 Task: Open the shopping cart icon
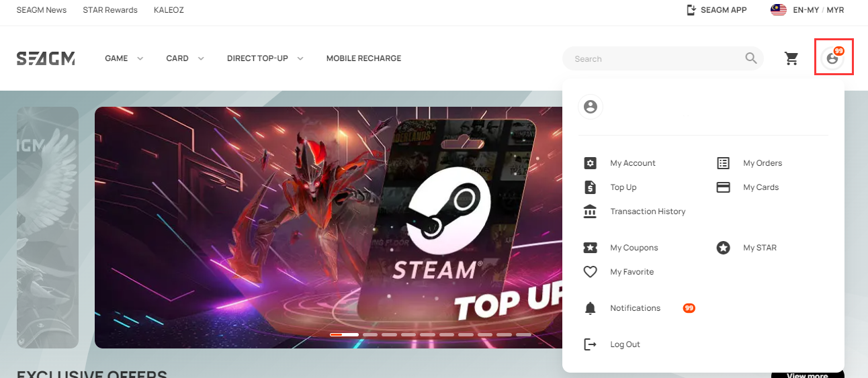click(791, 58)
